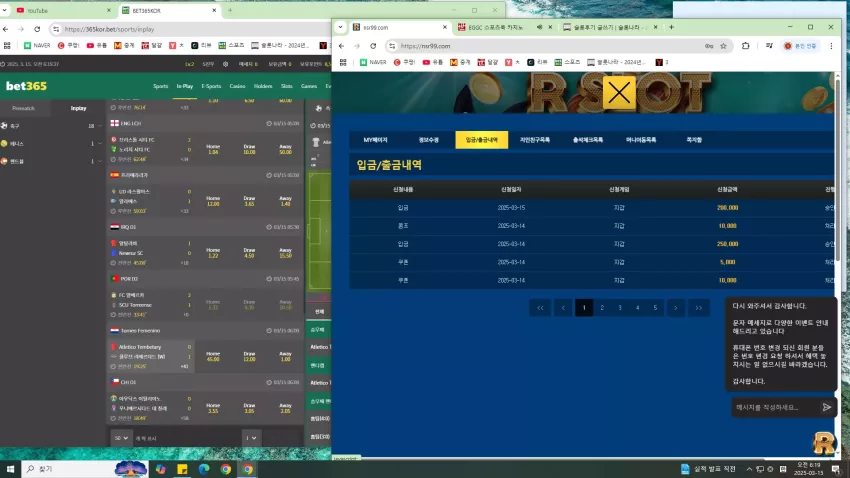Screen dimensions: 850x478
Task: Open the Casino menu in bet365
Action: point(237,86)
